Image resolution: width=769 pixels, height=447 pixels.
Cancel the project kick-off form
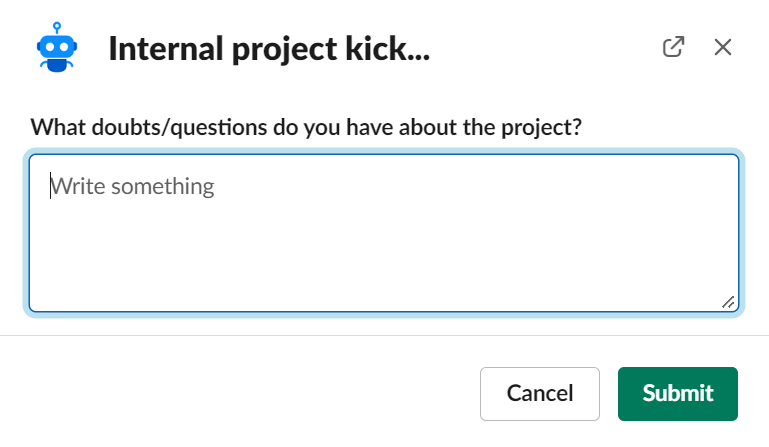tap(540, 394)
